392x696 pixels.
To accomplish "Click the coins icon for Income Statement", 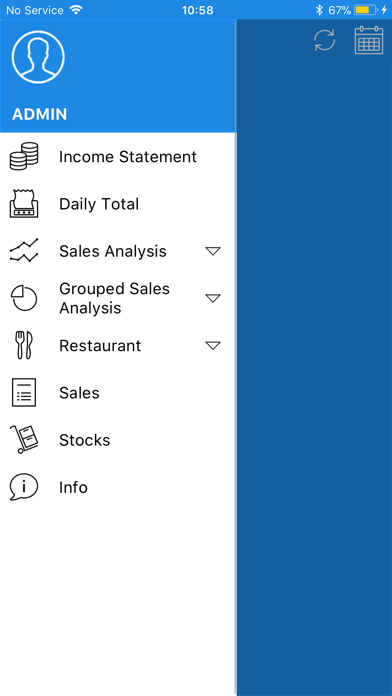I will [24, 156].
